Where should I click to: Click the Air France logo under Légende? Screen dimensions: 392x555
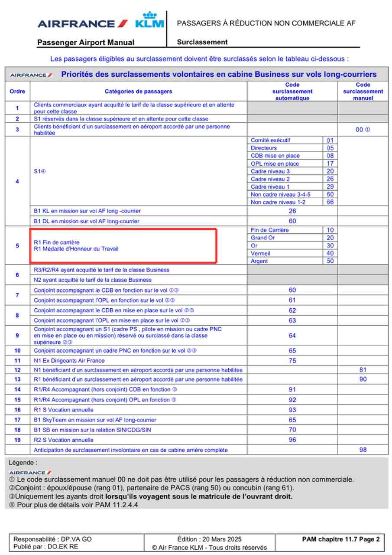point(30,473)
